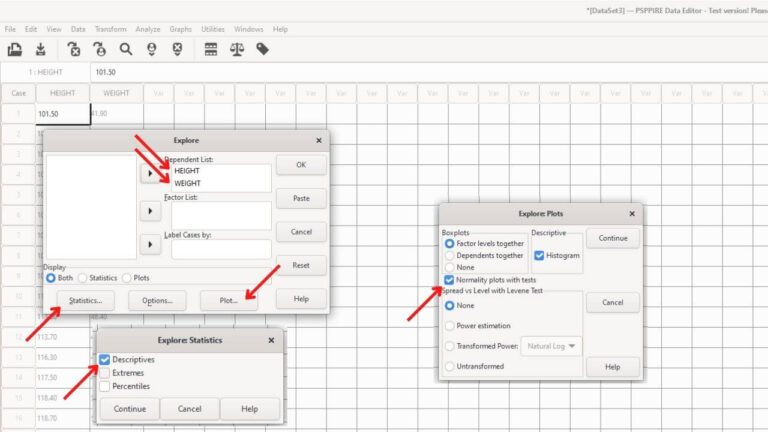Move variable to Factor List arrow
This screenshot has width=768, height=432.
tap(150, 211)
